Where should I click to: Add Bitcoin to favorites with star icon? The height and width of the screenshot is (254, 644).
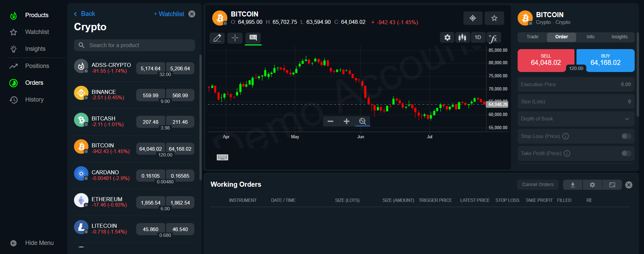point(494,18)
